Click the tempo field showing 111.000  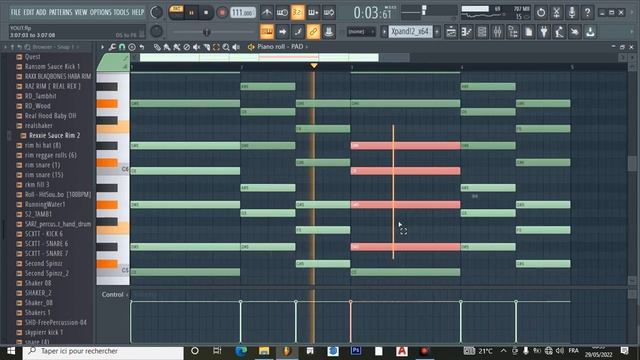click(243, 13)
